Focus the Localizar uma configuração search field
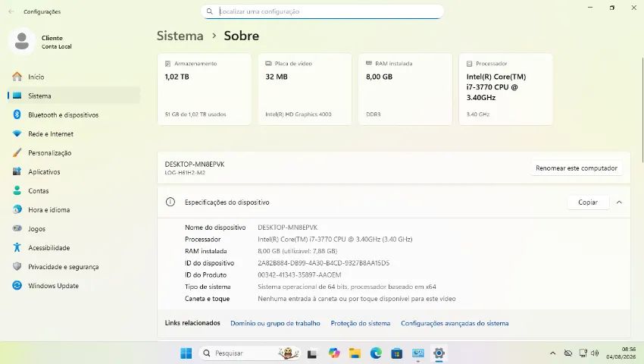The width and height of the screenshot is (644, 364). [x=323, y=11]
